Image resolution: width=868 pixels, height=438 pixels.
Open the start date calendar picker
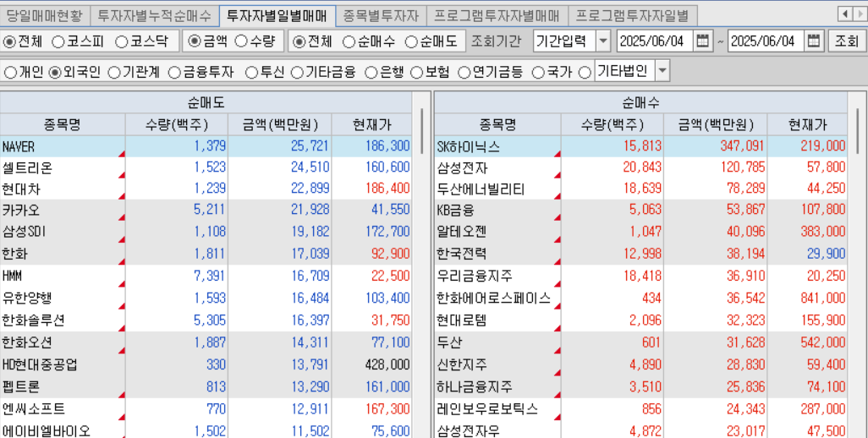(x=702, y=41)
